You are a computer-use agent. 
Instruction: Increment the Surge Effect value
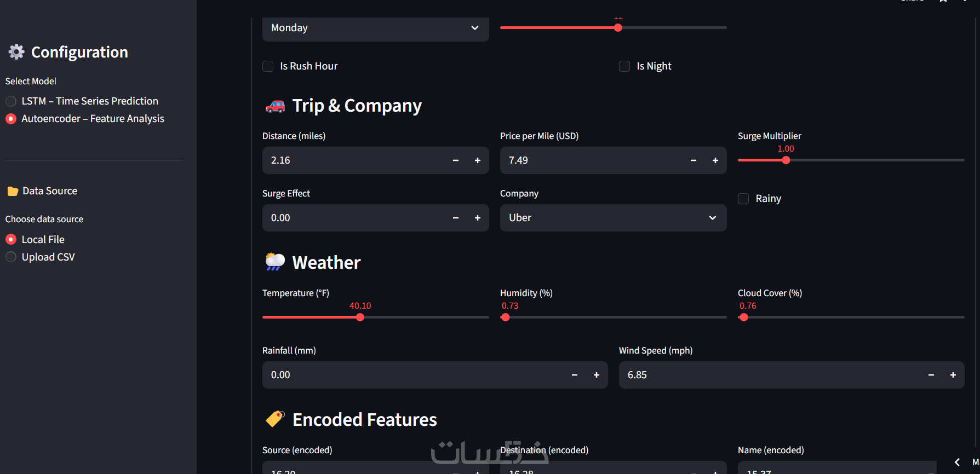click(x=478, y=218)
